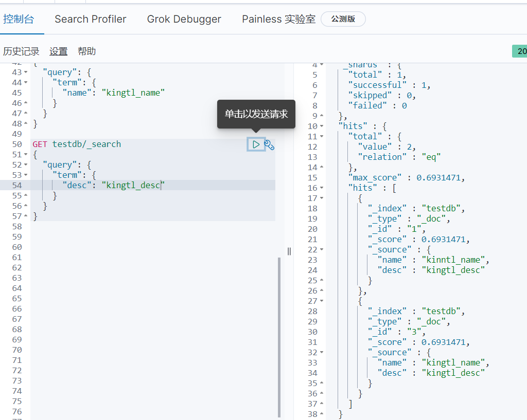Open 历史记录 history panel

pyautogui.click(x=21, y=51)
